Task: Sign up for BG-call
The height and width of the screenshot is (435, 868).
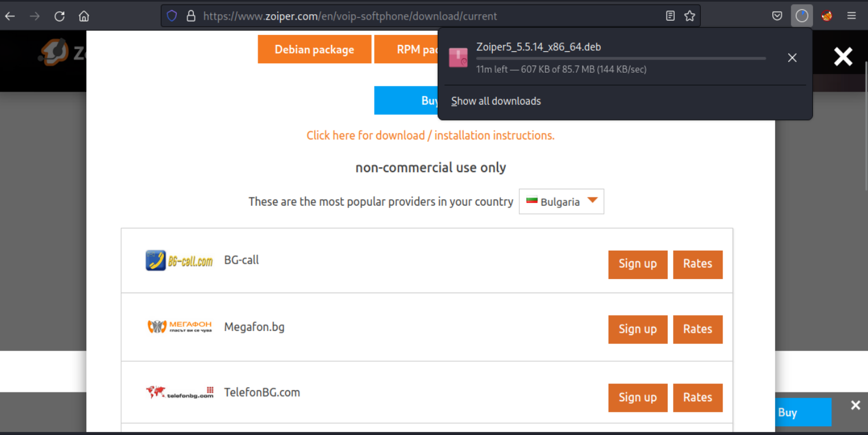Action: [x=638, y=264]
